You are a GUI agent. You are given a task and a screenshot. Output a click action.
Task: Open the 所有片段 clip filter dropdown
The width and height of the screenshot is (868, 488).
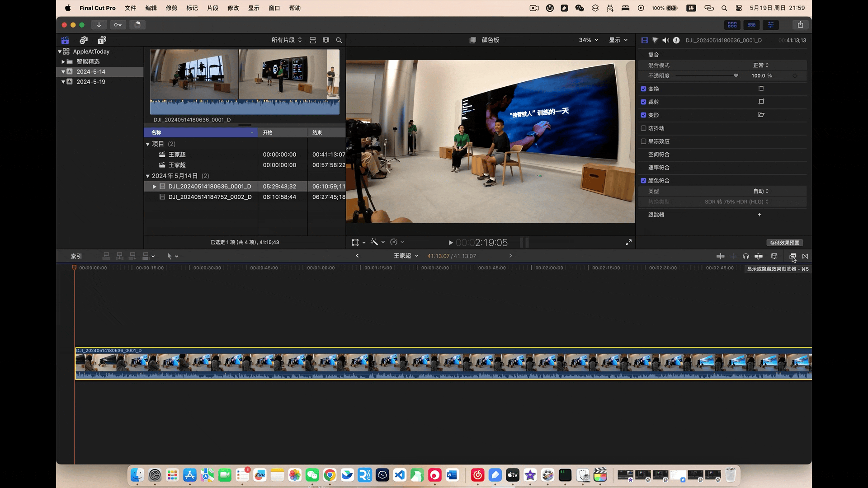click(x=286, y=40)
